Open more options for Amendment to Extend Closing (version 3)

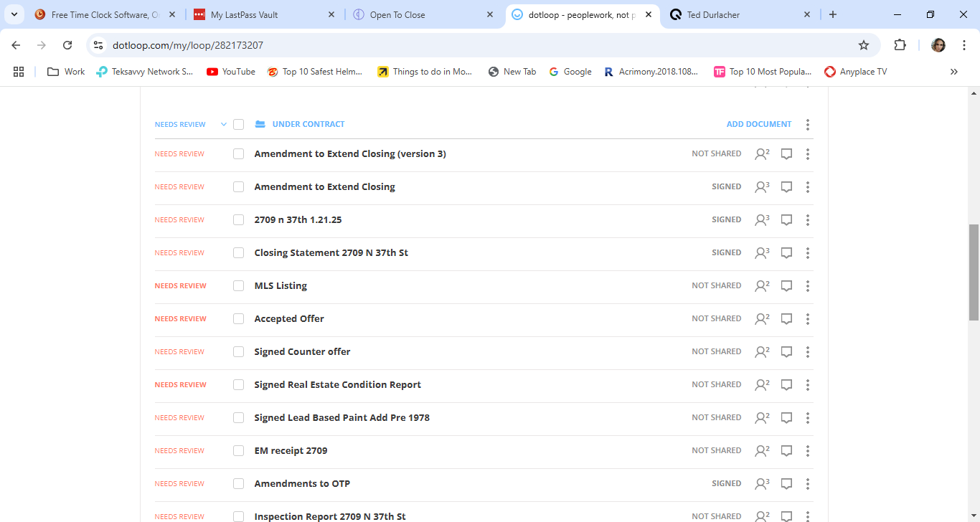point(808,153)
